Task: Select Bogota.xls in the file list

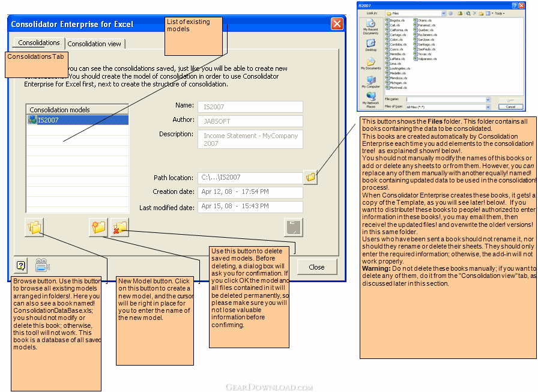Action: pyautogui.click(x=395, y=20)
